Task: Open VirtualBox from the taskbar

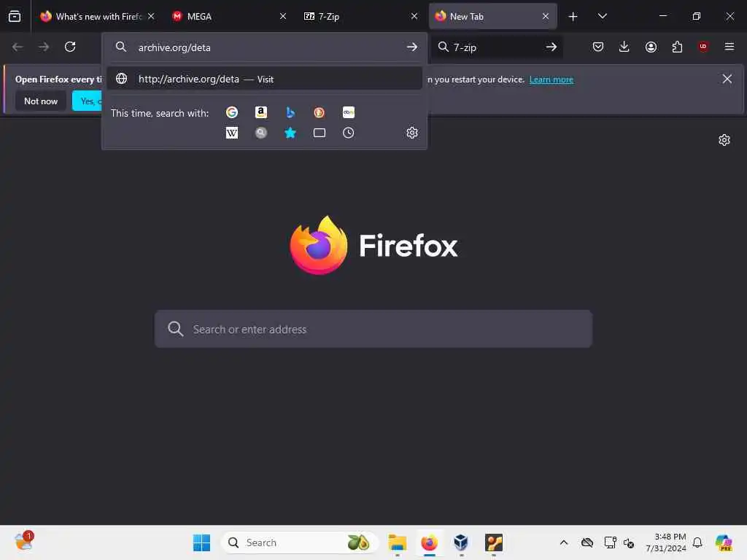Action: pyautogui.click(x=461, y=542)
